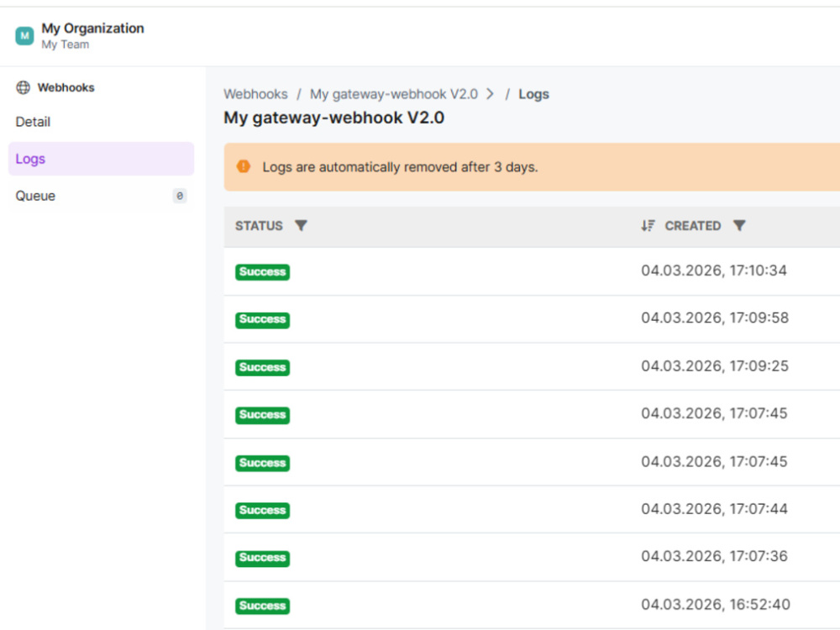Select timestamp 04.03.2026, 17:10:34
Screen dimensions: 840x630
tap(713, 270)
